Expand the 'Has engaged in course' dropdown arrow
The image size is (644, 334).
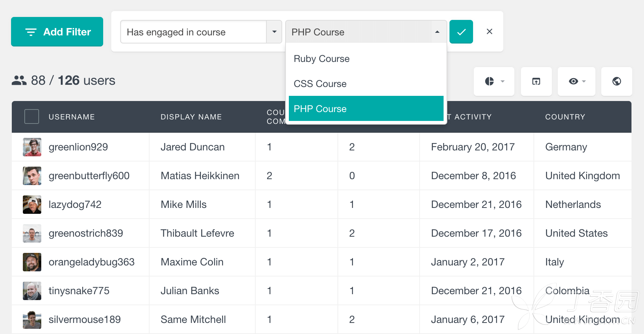274,32
